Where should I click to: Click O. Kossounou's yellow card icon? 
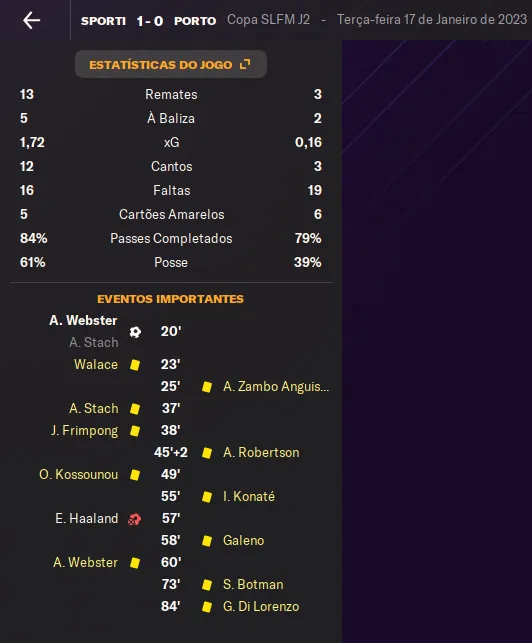135,474
